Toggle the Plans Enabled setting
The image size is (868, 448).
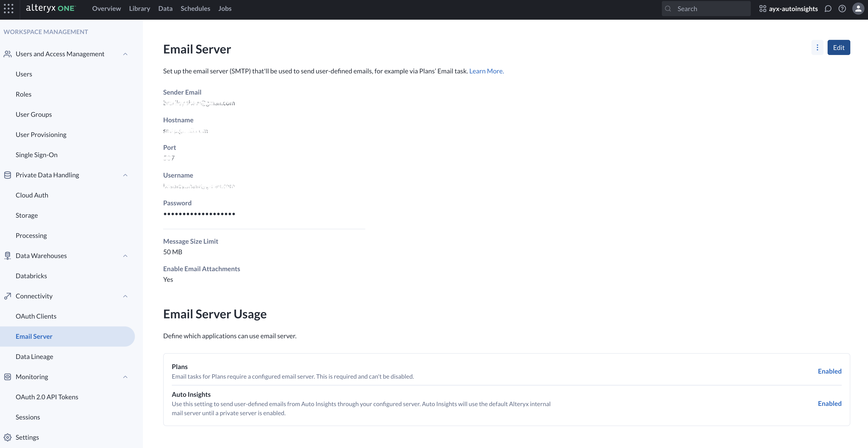(x=829, y=371)
